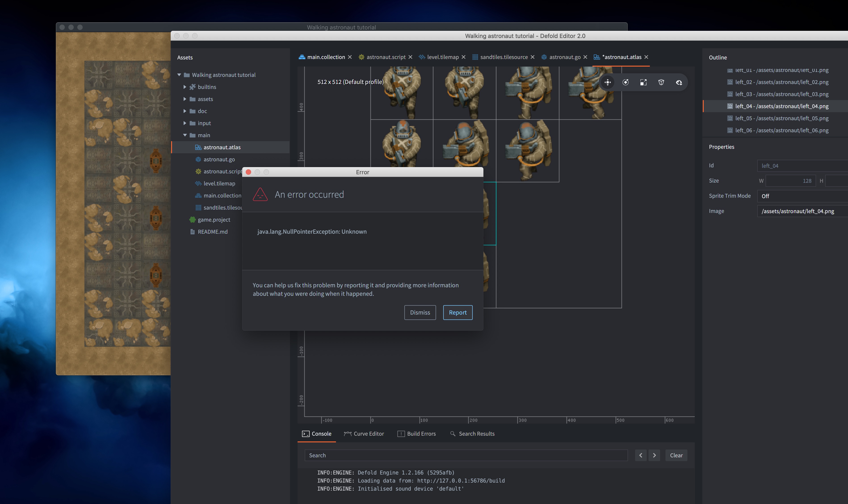Switch to the level.tilemap editor tab

(443, 57)
